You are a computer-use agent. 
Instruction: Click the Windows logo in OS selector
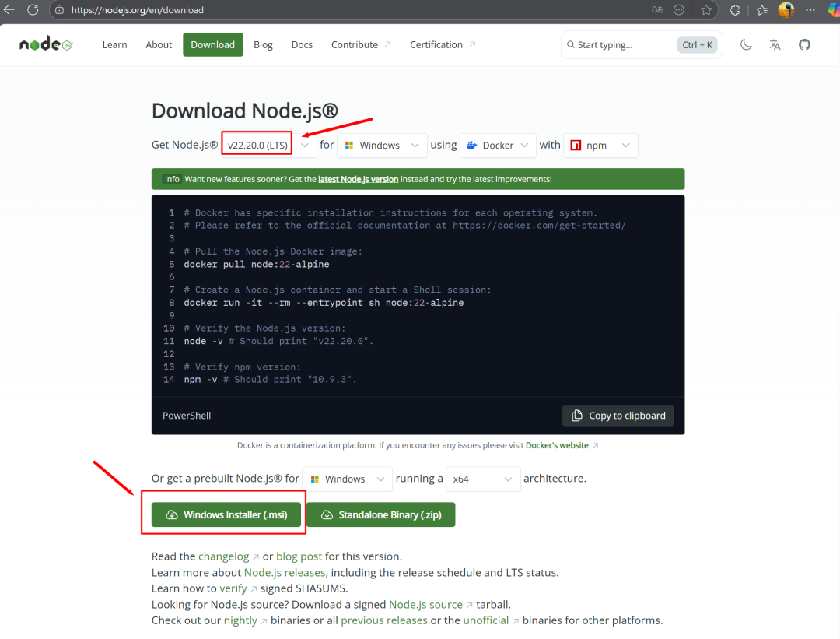coord(348,145)
